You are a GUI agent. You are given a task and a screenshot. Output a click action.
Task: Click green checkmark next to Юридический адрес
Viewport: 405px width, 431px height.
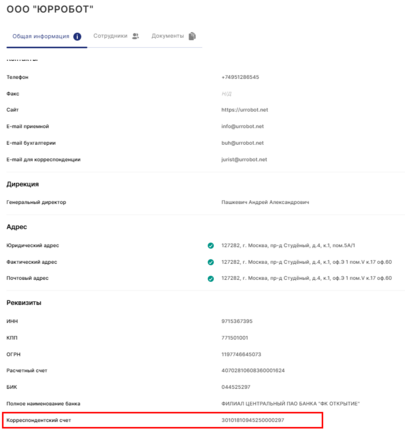point(211,246)
